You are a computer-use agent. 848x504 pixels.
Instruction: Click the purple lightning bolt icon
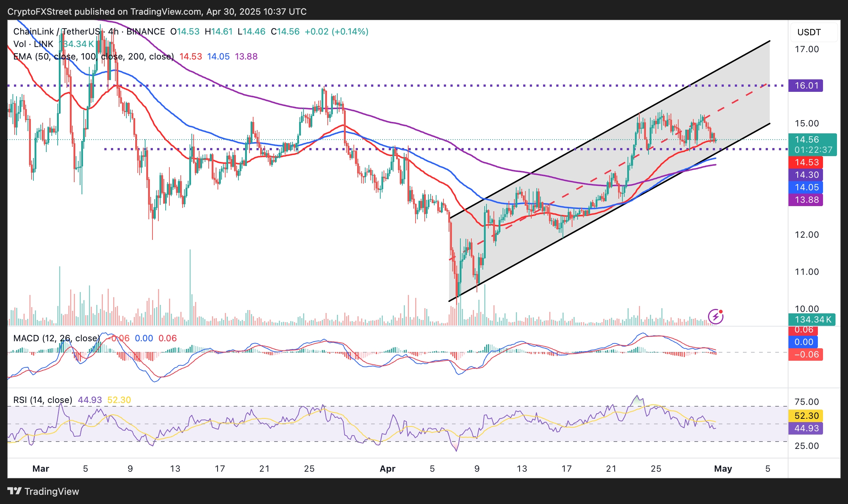coord(715,316)
